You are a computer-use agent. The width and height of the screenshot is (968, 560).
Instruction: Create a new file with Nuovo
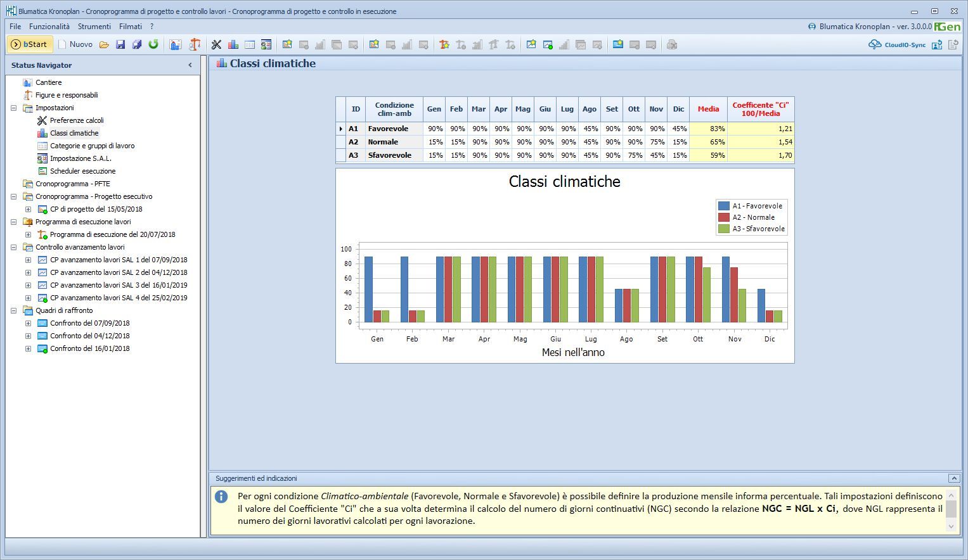tap(75, 44)
